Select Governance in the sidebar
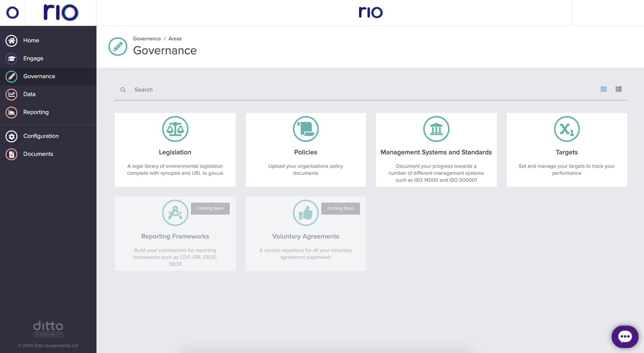Image resolution: width=644 pixels, height=353 pixels. pos(48,76)
